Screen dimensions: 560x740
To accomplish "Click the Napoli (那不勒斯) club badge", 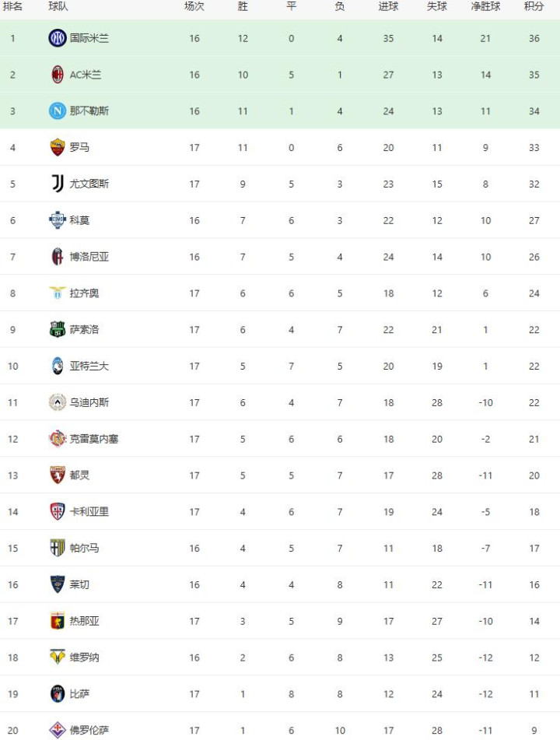I will pos(58,111).
